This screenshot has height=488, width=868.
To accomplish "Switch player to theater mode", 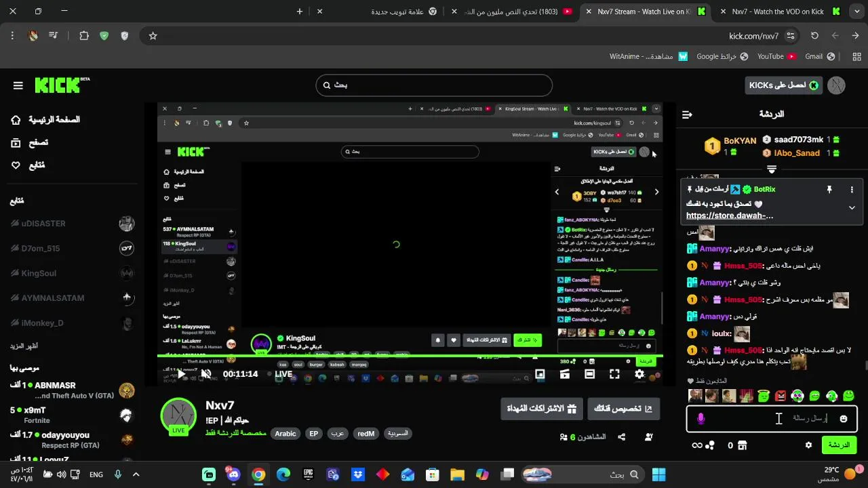I will pyautogui.click(x=589, y=374).
